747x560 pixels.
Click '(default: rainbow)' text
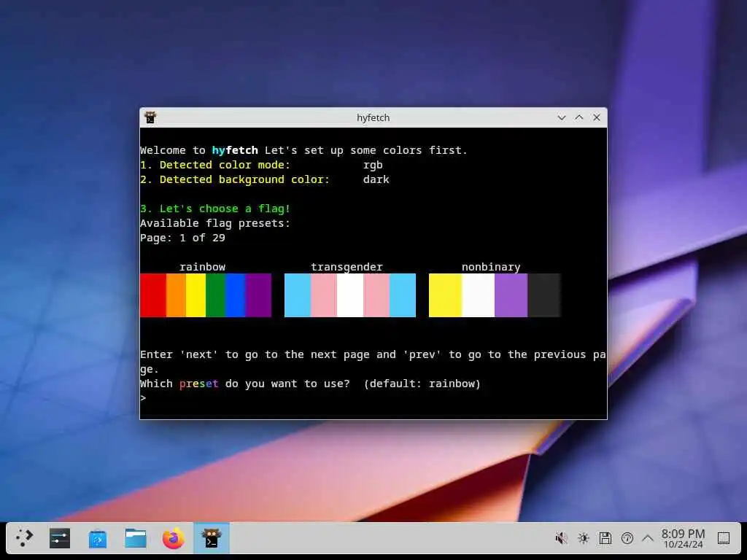pyautogui.click(x=422, y=384)
